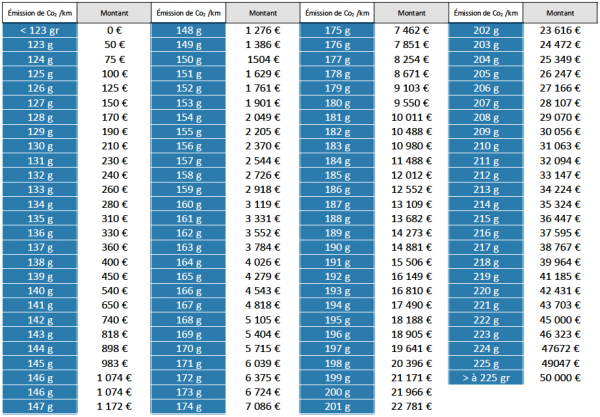Viewport: 600px width, 417px height.
Task: Select the 22 781 € amount cell
Action: pyautogui.click(x=411, y=406)
